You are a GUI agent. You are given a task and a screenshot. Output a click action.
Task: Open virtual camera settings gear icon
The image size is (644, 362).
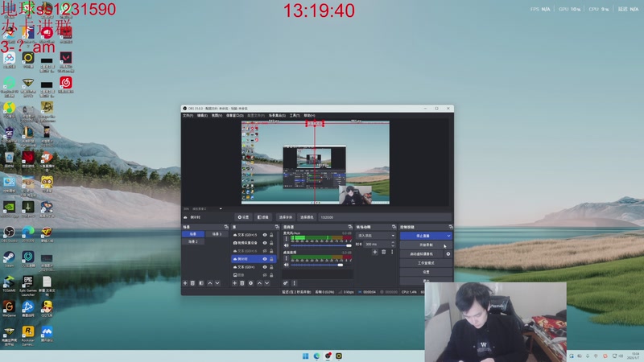pyautogui.click(x=448, y=254)
